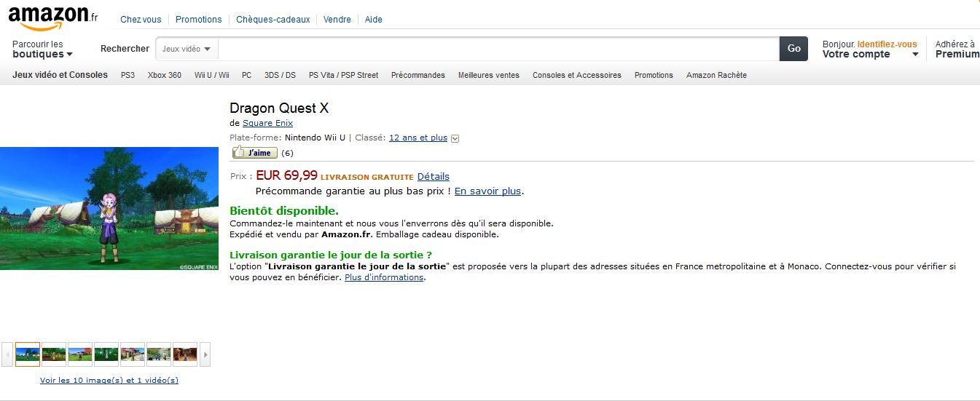Open the Aide page
The width and height of the screenshot is (980, 401).
click(374, 20)
